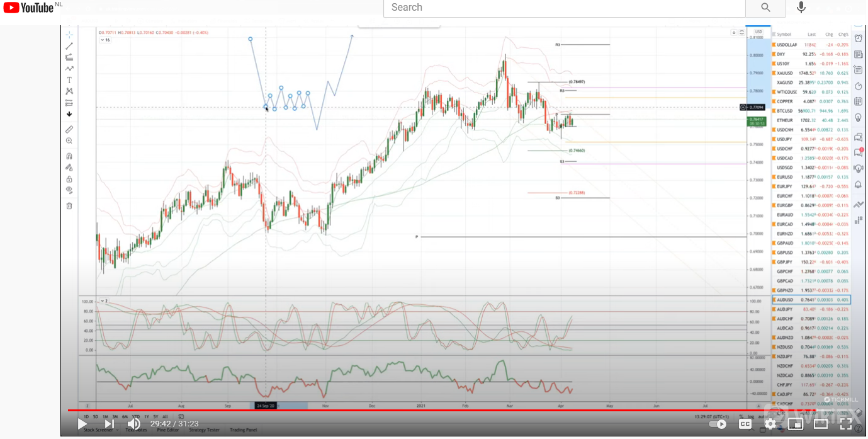Image resolution: width=868 pixels, height=439 pixels.
Task: Switch to the Strategy Tester tab
Action: point(203,430)
